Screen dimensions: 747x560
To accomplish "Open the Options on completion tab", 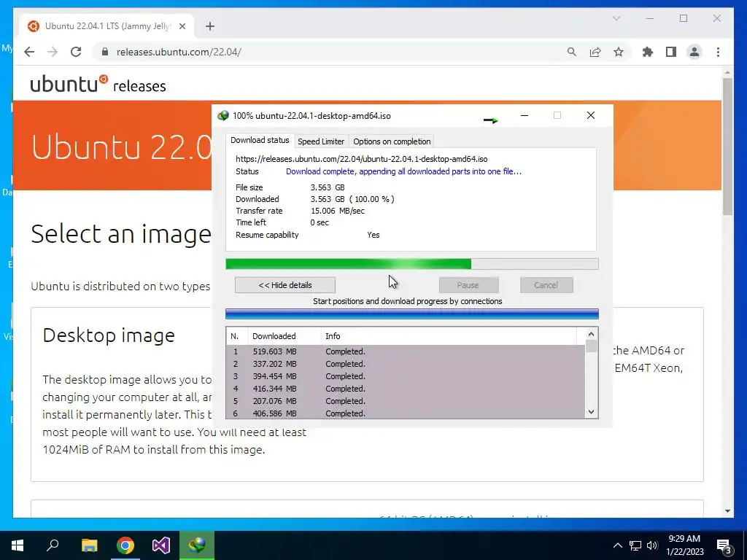I will (392, 141).
